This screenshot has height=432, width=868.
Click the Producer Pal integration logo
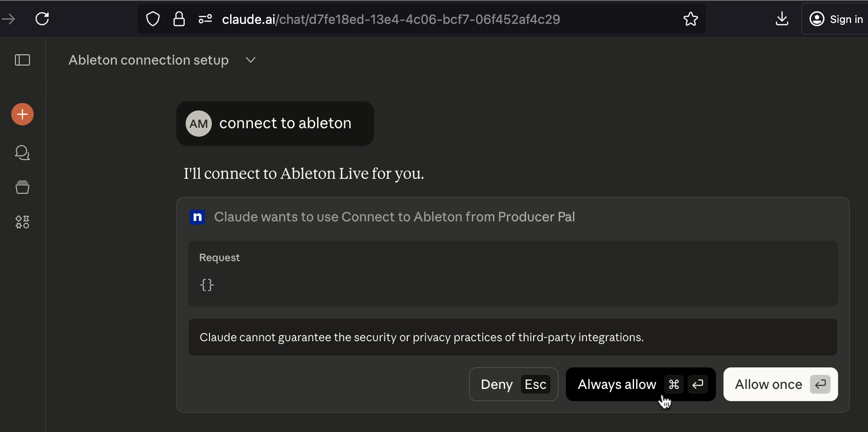(197, 217)
